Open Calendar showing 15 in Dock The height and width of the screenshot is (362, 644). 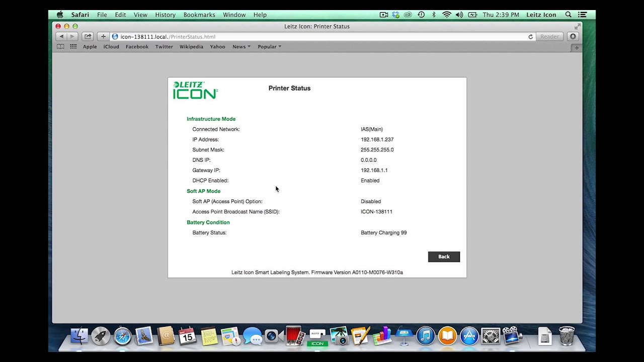(x=187, y=336)
